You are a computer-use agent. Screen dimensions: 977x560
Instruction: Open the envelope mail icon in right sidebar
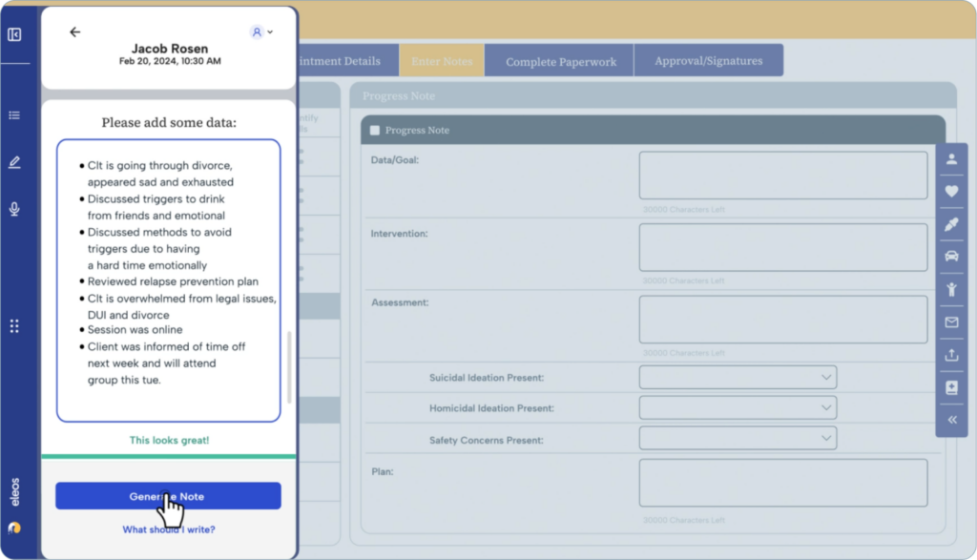click(x=951, y=322)
